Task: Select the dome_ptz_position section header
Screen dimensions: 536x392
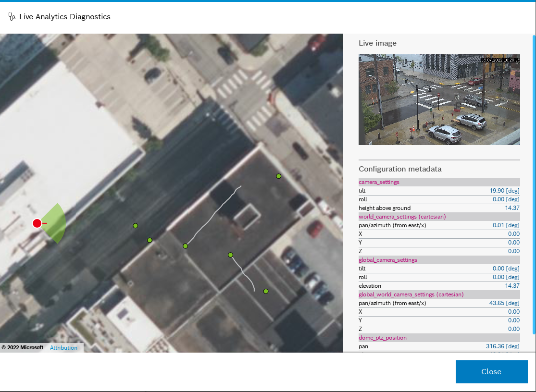Action: coord(439,338)
